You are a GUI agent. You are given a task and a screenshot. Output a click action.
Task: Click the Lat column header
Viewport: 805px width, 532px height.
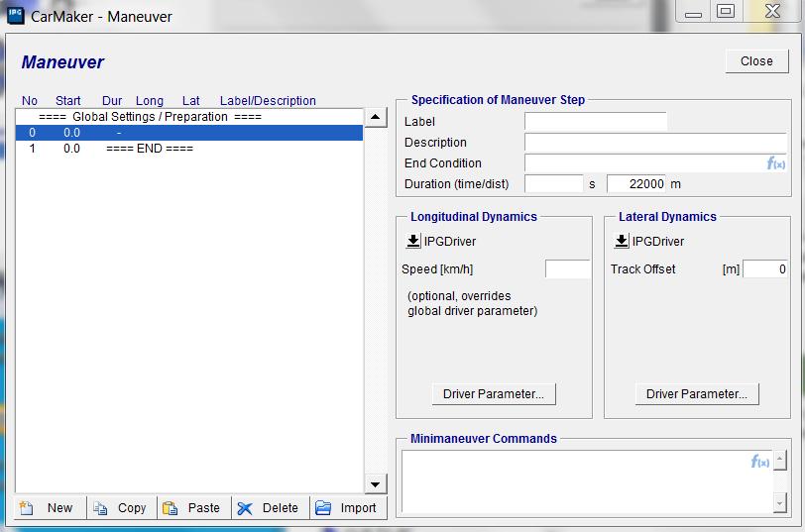[191, 100]
